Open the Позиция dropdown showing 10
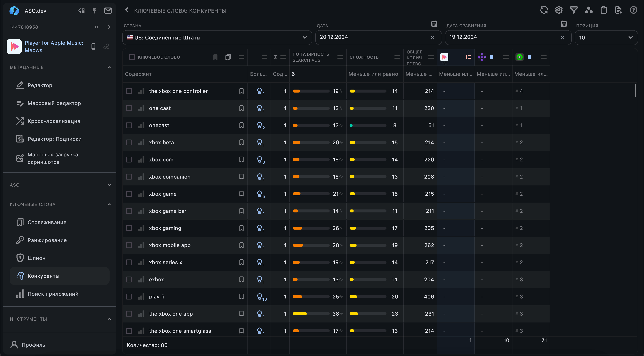The image size is (644, 356). pyautogui.click(x=606, y=37)
